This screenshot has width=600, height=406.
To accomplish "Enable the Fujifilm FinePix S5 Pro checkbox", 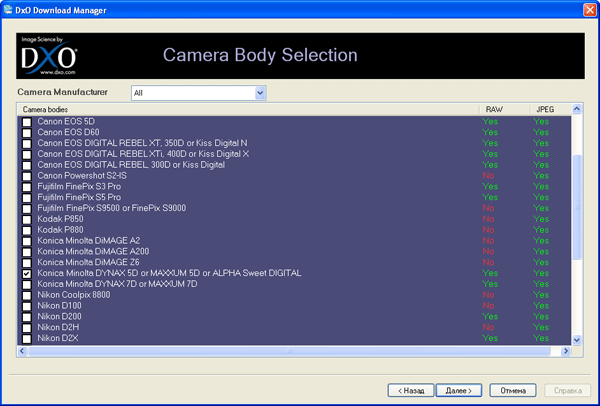I will pyautogui.click(x=27, y=198).
